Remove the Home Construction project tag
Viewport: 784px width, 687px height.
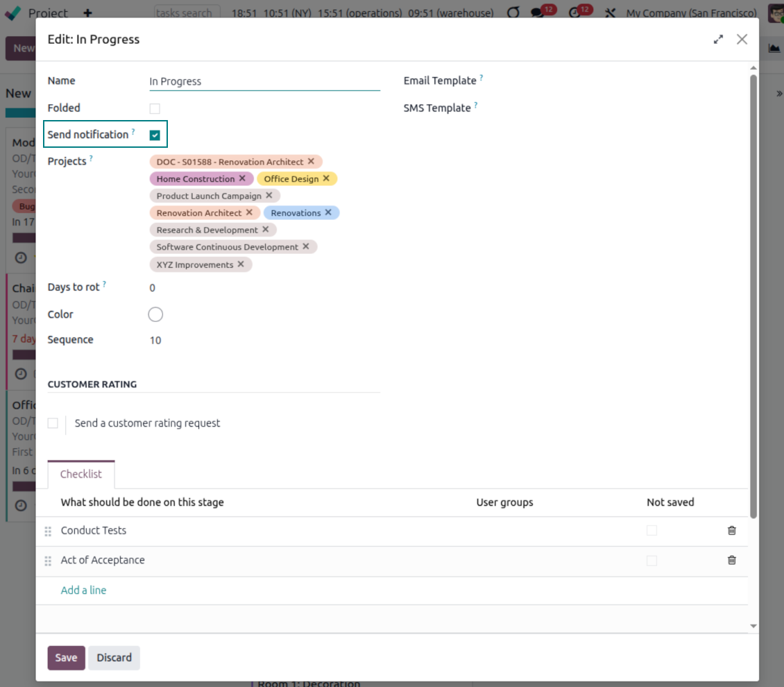(x=242, y=178)
